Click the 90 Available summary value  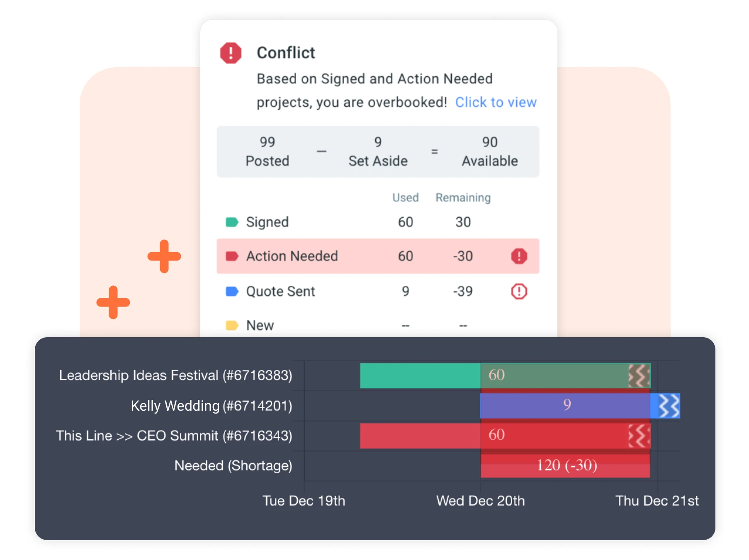[x=490, y=152]
